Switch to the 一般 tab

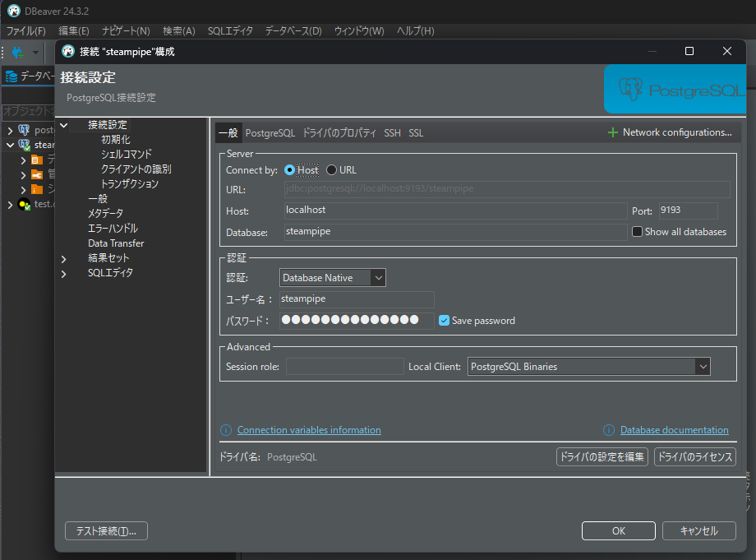[x=228, y=133]
